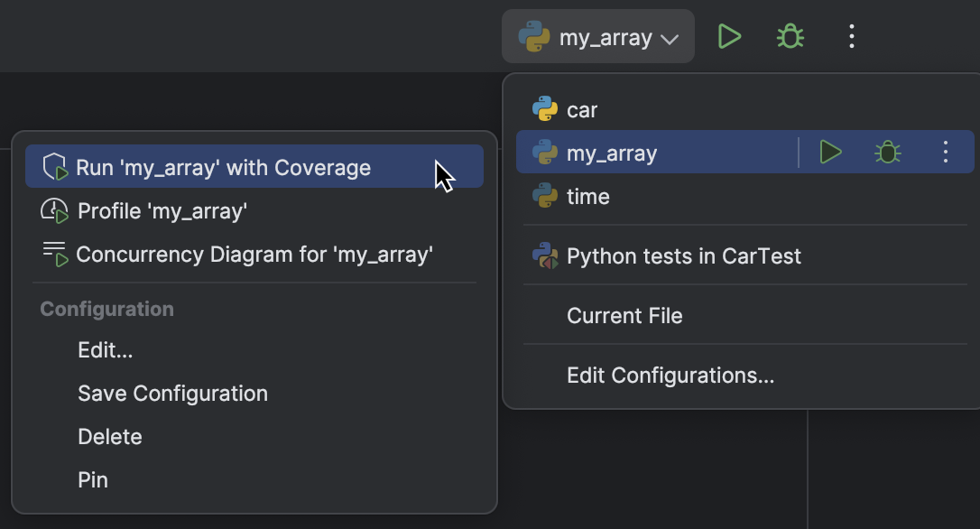Image resolution: width=980 pixels, height=529 pixels.
Task: Click the debug icon beside my_array list entry
Action: click(x=887, y=152)
